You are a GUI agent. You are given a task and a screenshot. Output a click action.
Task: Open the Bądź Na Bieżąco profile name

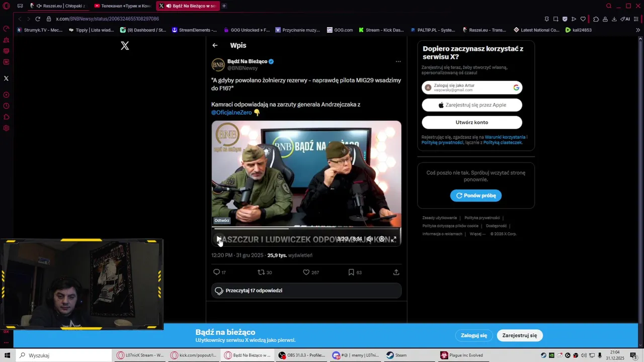(247, 61)
